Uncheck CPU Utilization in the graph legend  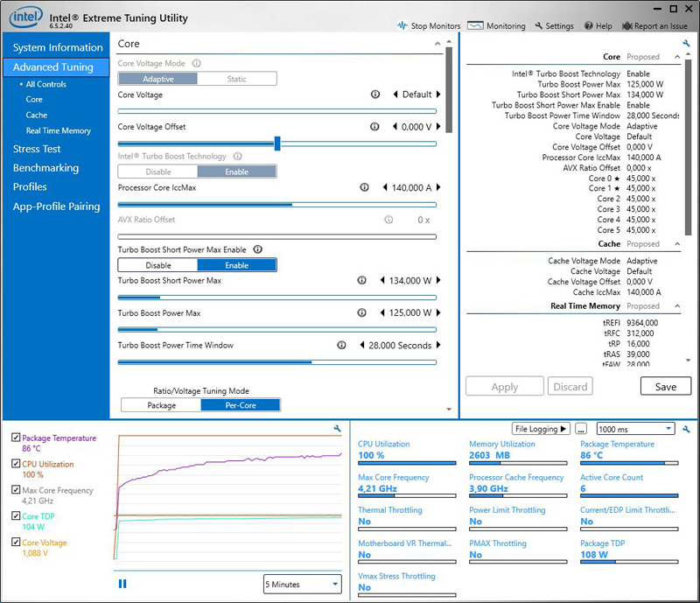point(16,463)
